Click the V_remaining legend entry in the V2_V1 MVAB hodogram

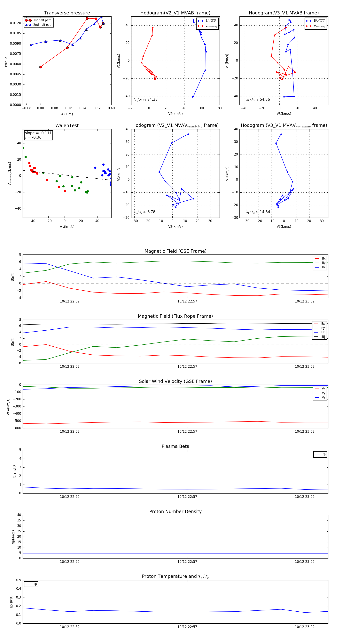tap(207, 26)
